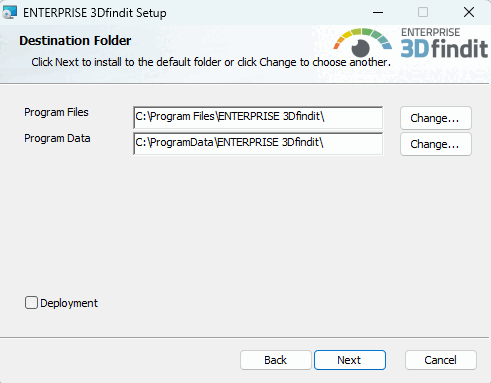This screenshot has height=383, width=491.
Task: Minimize the Setup window
Action: pyautogui.click(x=378, y=12)
